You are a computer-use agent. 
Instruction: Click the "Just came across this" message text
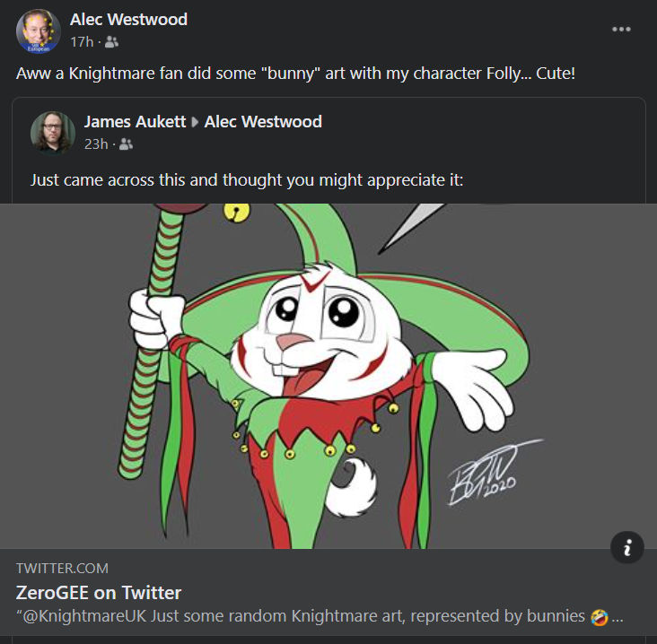(246, 179)
